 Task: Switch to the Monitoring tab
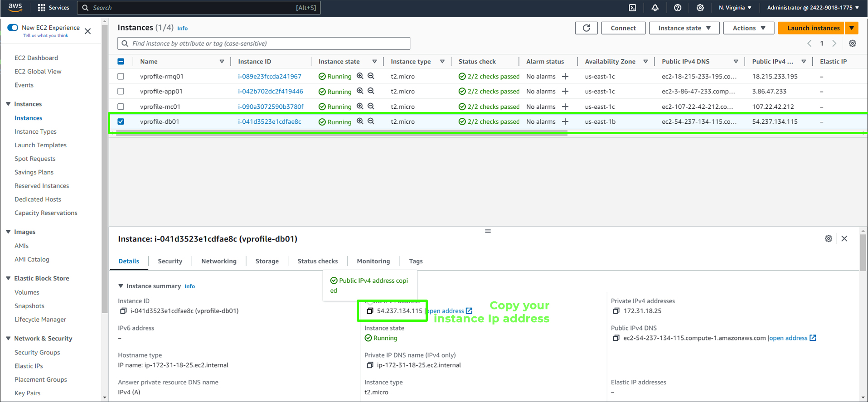click(373, 261)
